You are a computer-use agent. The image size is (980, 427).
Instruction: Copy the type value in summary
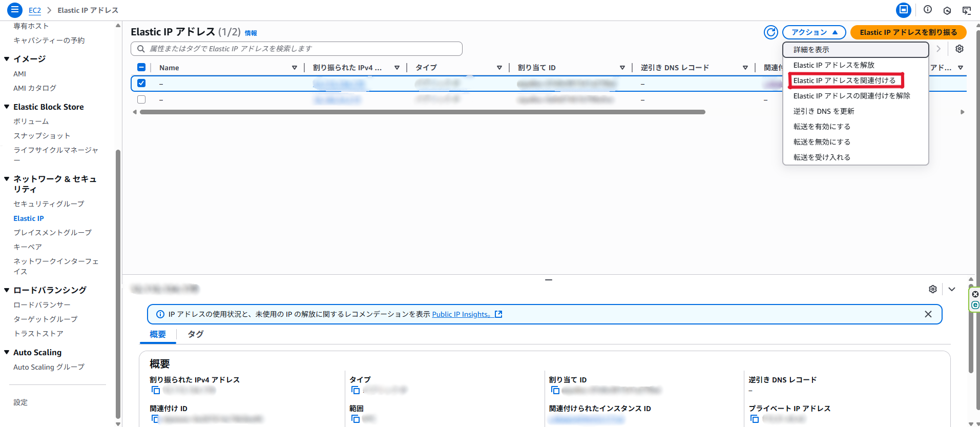[x=356, y=390]
